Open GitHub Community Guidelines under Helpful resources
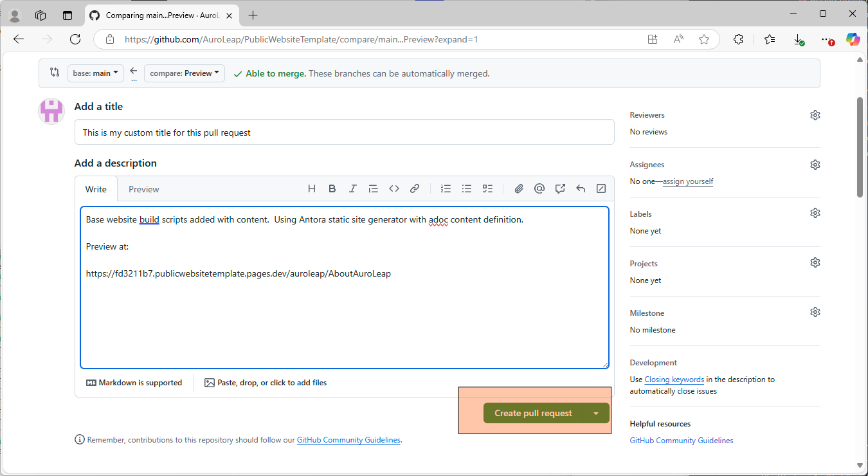868x476 pixels. 682,441
